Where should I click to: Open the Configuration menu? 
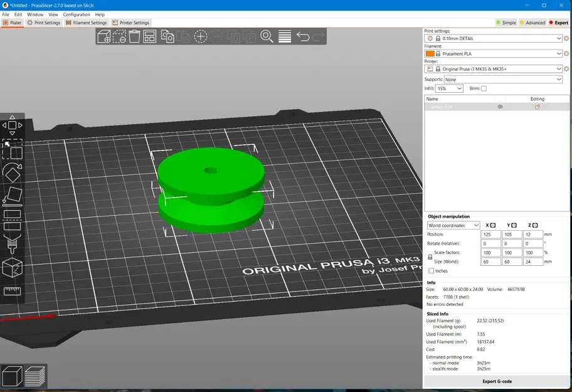77,14
